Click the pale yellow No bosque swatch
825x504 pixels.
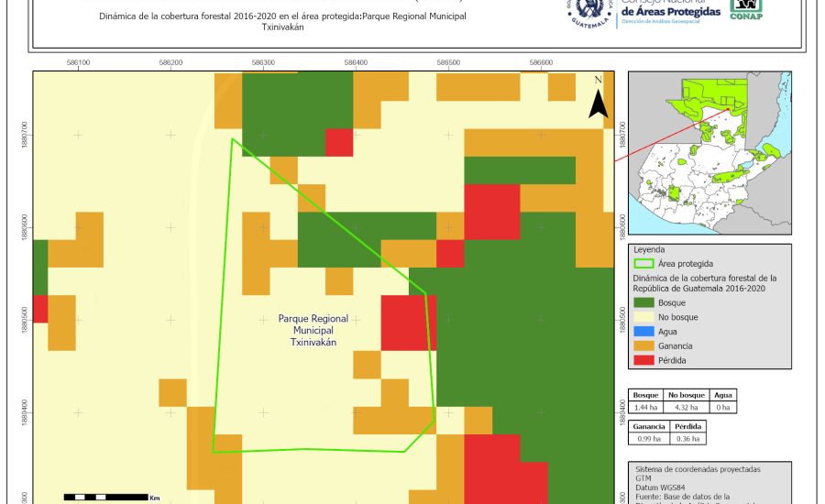coord(643,317)
